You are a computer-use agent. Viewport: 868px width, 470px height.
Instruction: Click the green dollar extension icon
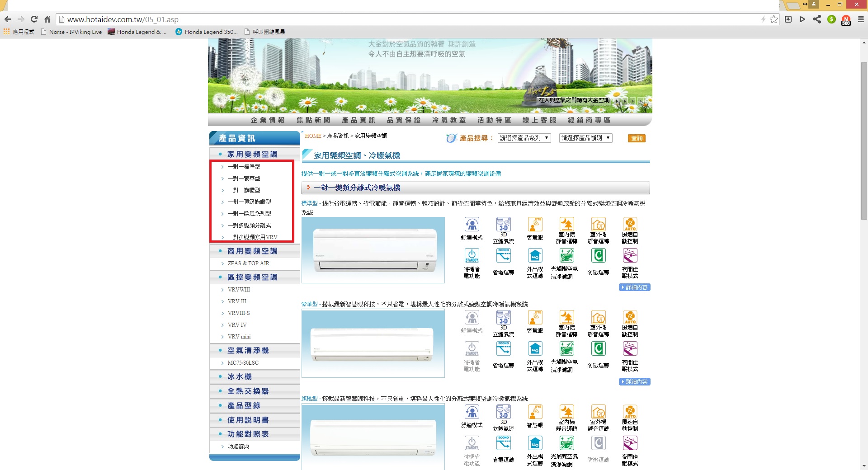(x=831, y=19)
